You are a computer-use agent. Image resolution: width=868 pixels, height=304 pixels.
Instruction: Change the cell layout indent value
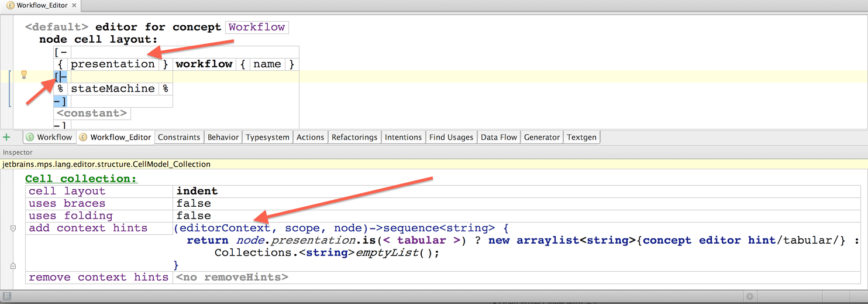197,191
